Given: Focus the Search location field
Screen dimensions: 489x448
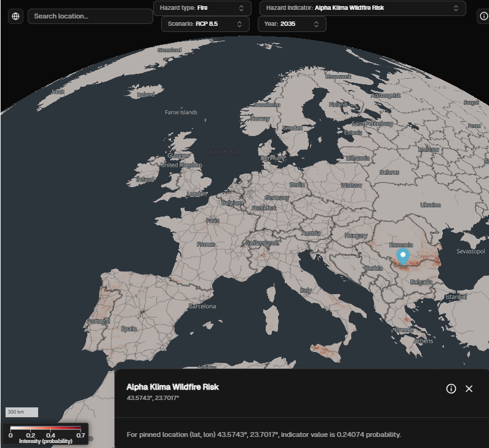Looking at the screenshot, I should click(90, 16).
